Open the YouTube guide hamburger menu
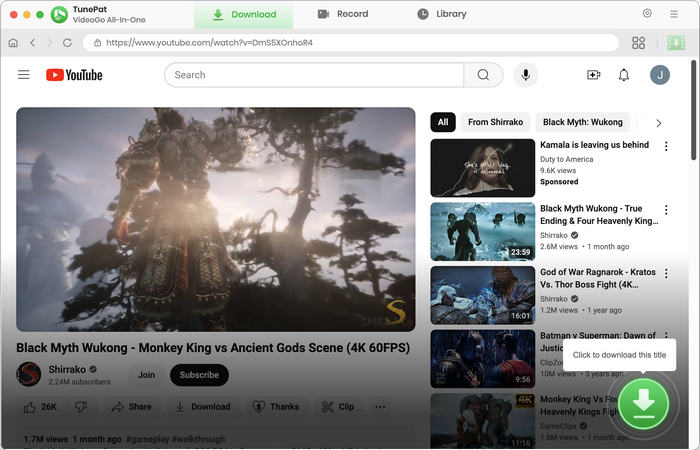Screen dimensions: 700x450 (x=24, y=75)
